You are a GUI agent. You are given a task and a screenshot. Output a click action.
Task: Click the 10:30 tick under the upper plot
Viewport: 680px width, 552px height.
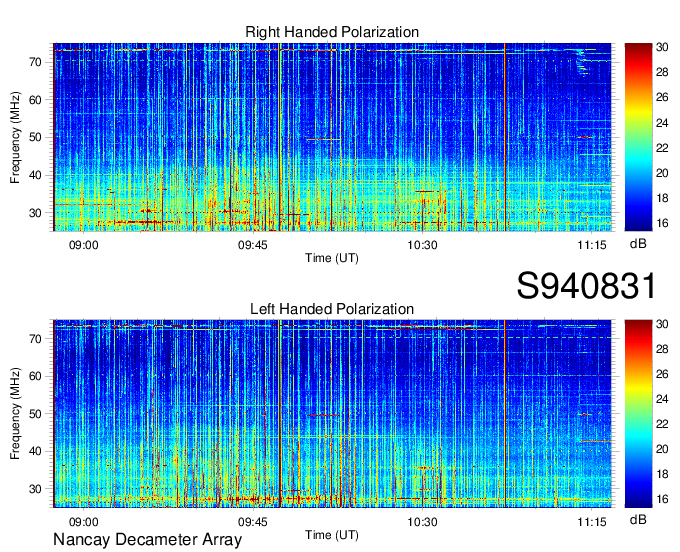pyautogui.click(x=422, y=245)
